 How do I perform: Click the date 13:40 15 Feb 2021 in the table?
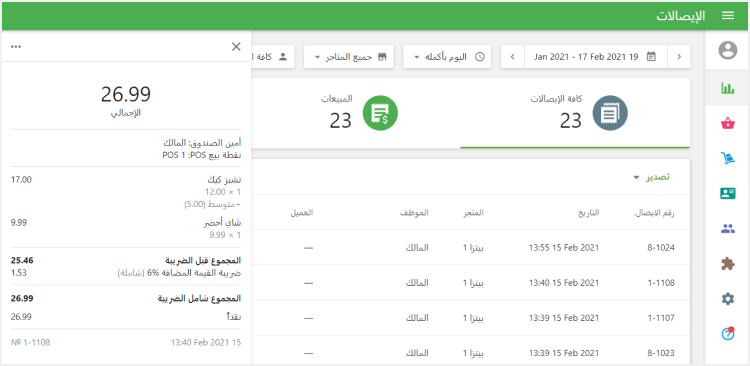(563, 283)
